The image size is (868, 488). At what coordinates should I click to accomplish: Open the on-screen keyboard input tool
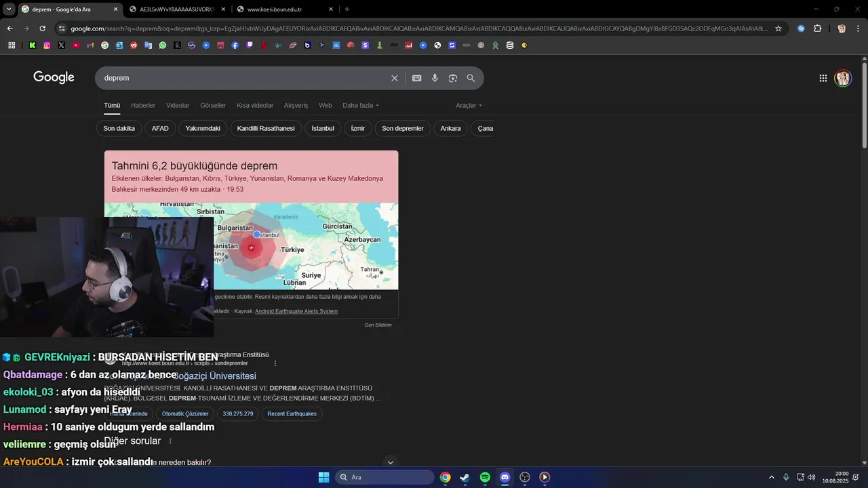(x=417, y=78)
